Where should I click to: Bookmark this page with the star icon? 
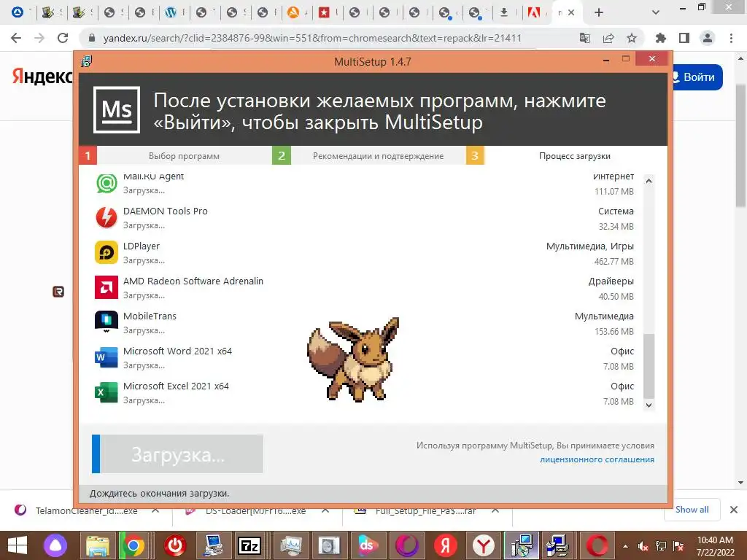click(x=632, y=38)
